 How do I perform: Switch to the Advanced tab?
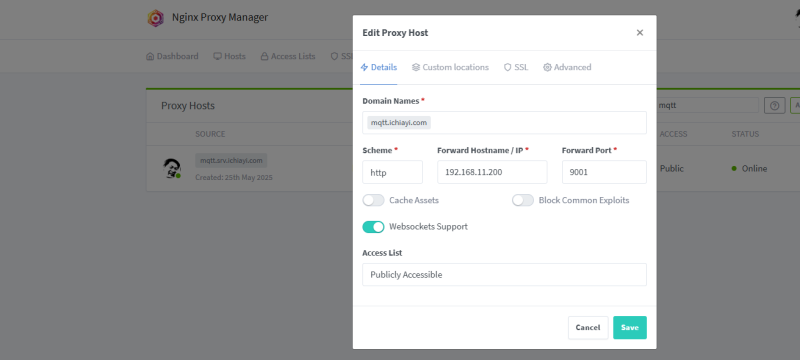tap(567, 67)
